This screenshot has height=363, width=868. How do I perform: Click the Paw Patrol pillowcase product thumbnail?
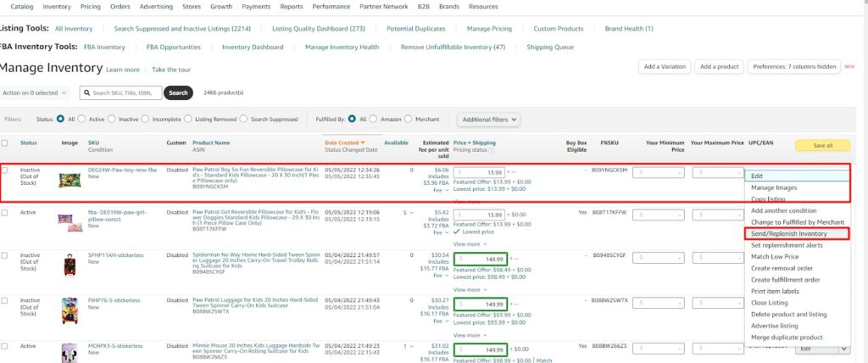(x=70, y=180)
